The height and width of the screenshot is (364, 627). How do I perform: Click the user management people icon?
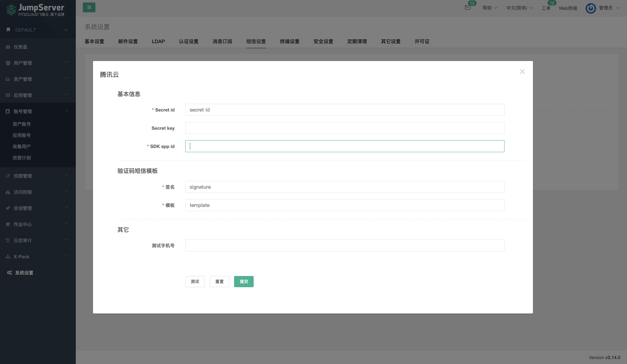point(8,63)
